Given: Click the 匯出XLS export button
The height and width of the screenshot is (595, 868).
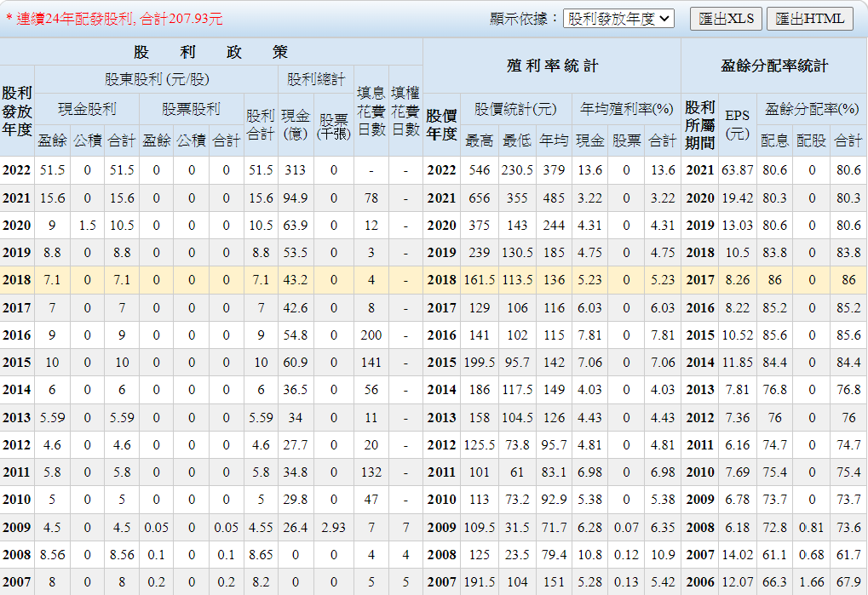Looking at the screenshot, I should pos(726,19).
